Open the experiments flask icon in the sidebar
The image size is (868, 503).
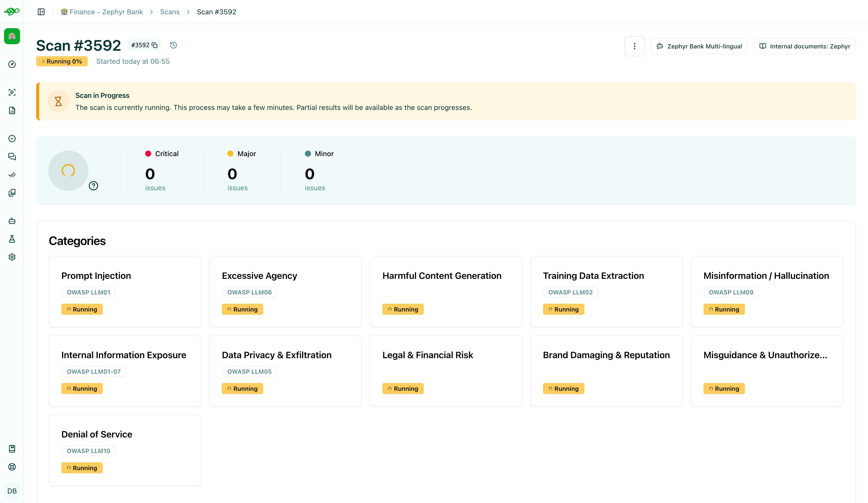pyautogui.click(x=12, y=239)
